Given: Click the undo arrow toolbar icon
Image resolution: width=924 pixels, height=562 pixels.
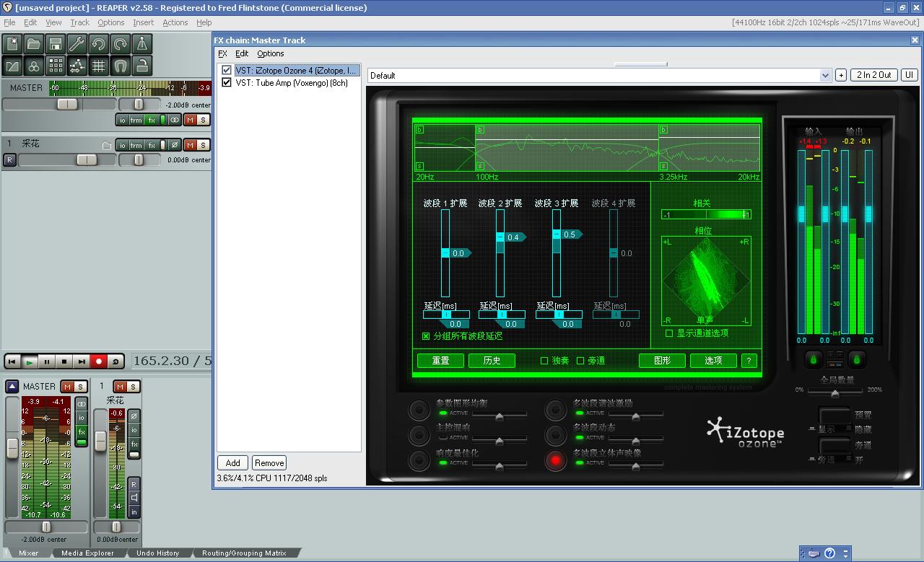Looking at the screenshot, I should click(99, 44).
